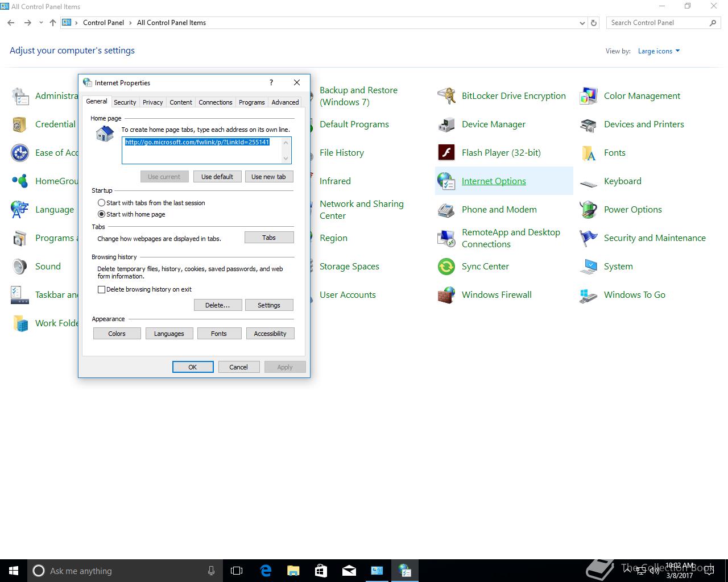Switch to the Security tab
Viewport: 728px width, 582px height.
pyautogui.click(x=125, y=102)
